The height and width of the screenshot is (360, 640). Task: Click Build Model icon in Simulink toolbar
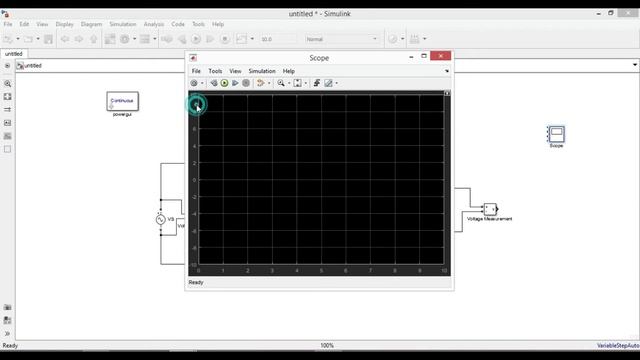click(x=414, y=39)
